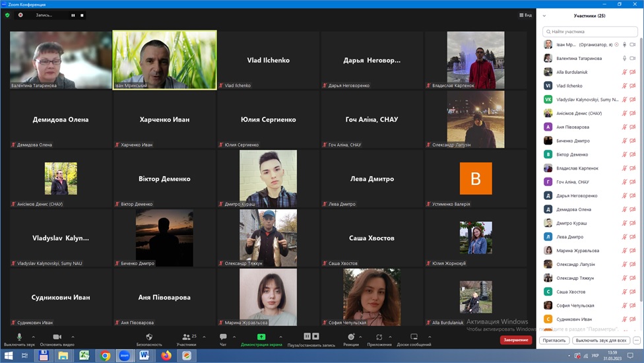Focus the Найти участника search field

click(x=590, y=31)
